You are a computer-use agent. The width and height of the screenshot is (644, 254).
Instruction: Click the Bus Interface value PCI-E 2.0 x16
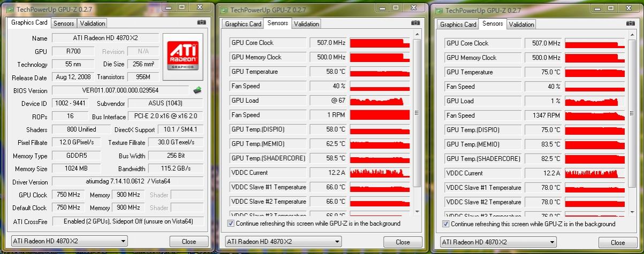[x=166, y=116]
